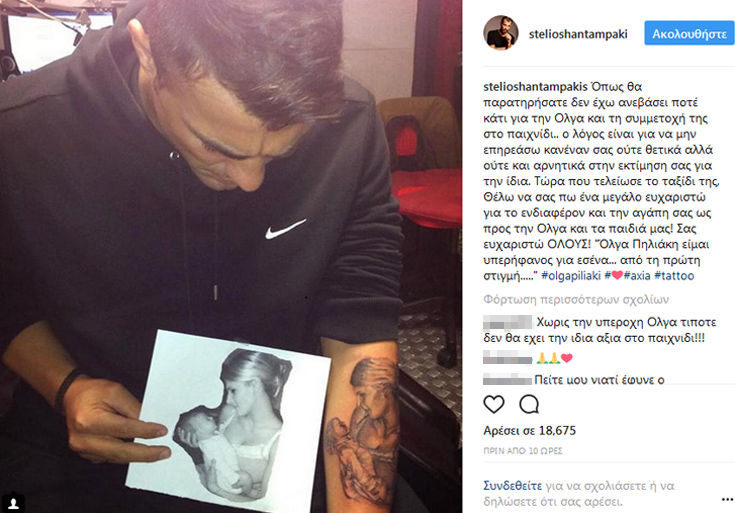Image resolution: width=735 pixels, height=513 pixels.
Task: Open the stelioshantampaki username in header
Action: [578, 34]
